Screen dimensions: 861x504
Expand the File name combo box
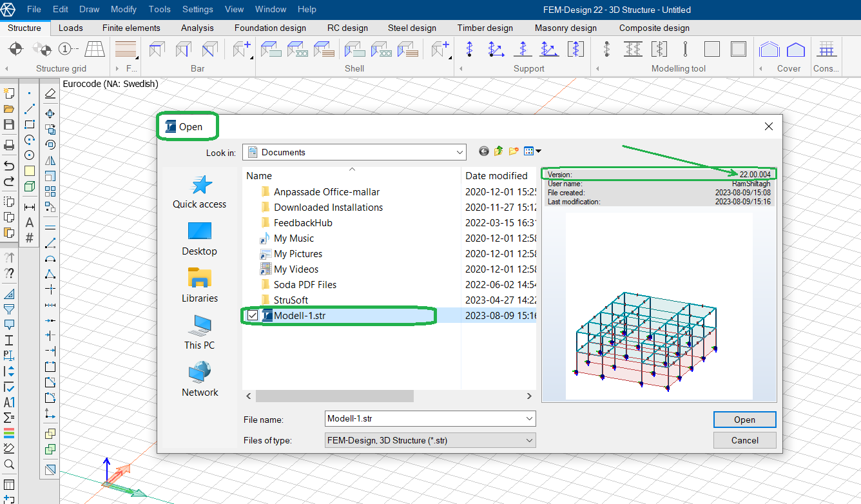530,419
